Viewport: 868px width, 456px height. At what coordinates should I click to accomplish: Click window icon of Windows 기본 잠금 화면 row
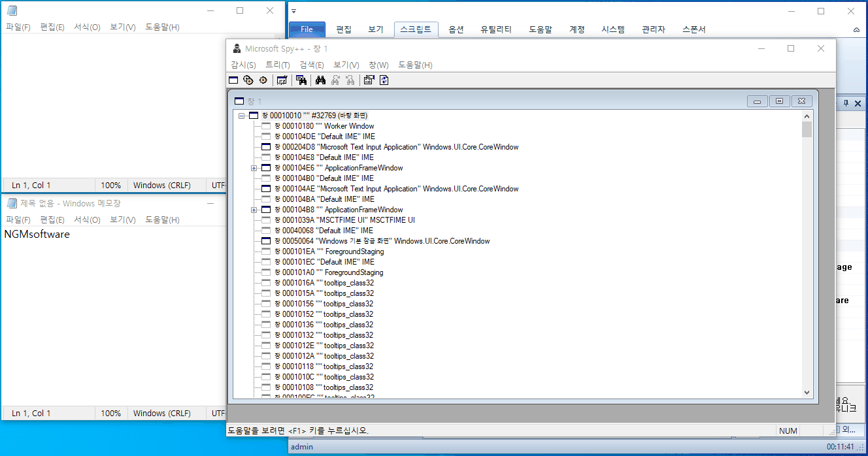point(266,241)
